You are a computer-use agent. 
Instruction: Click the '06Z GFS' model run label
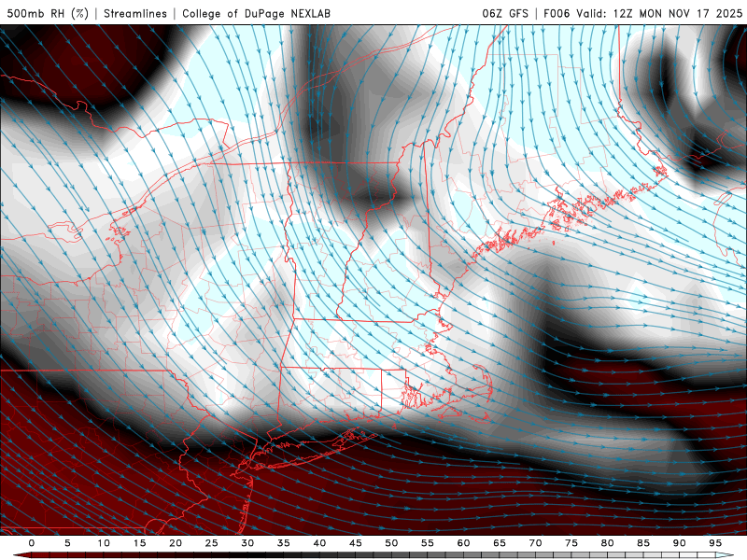tap(505, 13)
